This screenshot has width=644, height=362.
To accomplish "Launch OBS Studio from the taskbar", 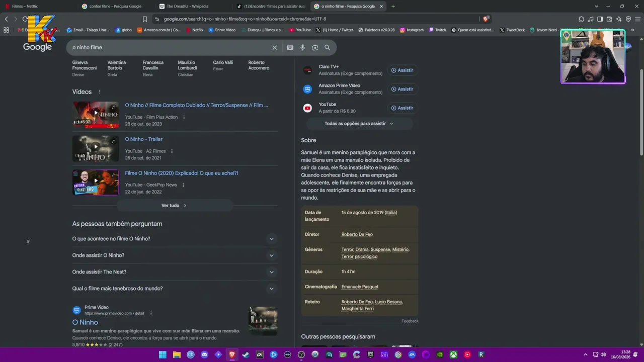I will tap(301, 354).
